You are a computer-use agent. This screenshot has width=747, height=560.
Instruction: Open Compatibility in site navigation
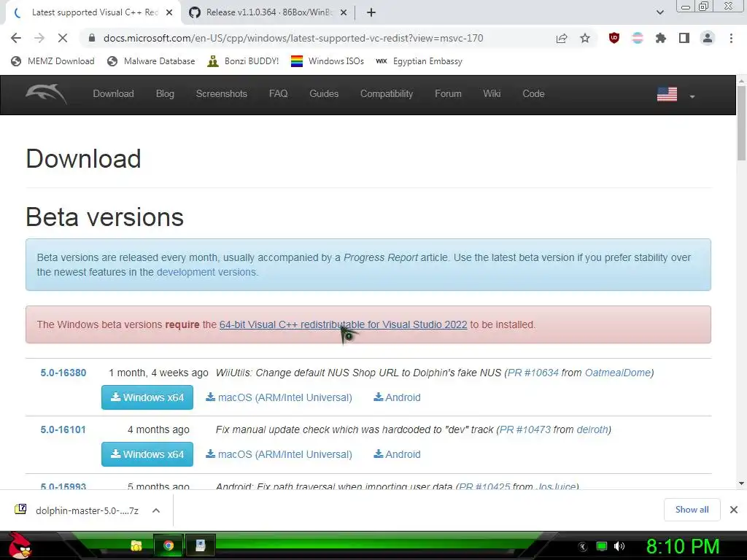(x=387, y=94)
